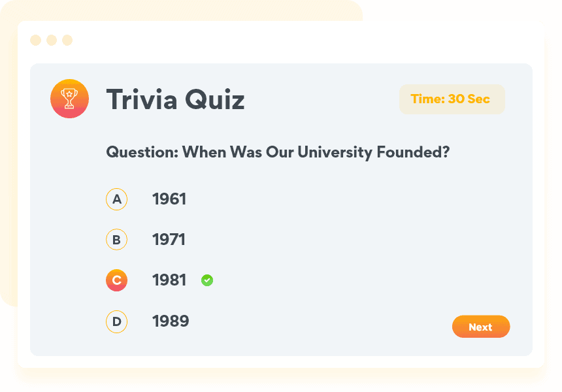Select option D circle

(x=116, y=321)
